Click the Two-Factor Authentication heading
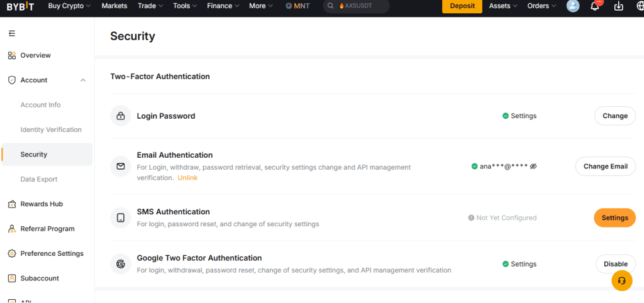 pyautogui.click(x=160, y=76)
